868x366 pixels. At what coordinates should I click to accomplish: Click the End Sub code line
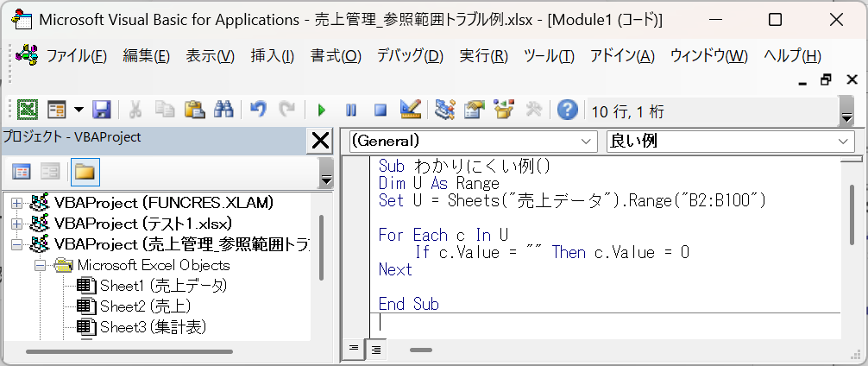[408, 304]
